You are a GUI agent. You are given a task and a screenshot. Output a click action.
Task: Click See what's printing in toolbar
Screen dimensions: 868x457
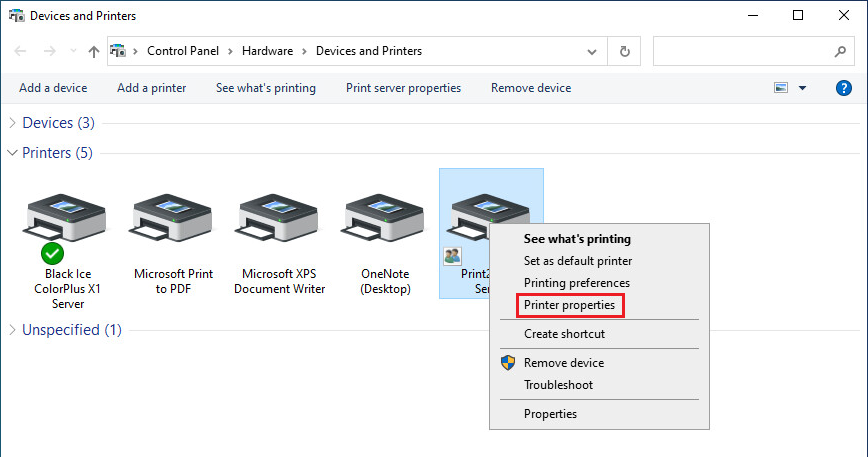point(266,88)
